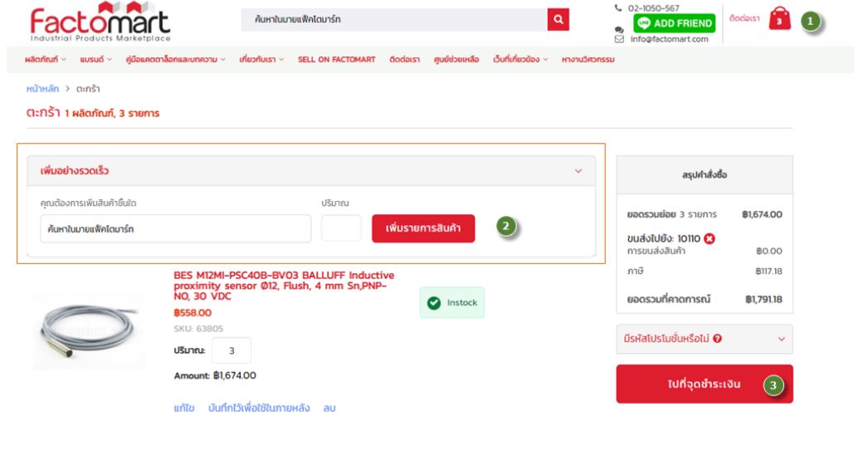Remove postal code 10110 with red X
The height and width of the screenshot is (456, 868).
click(710, 238)
